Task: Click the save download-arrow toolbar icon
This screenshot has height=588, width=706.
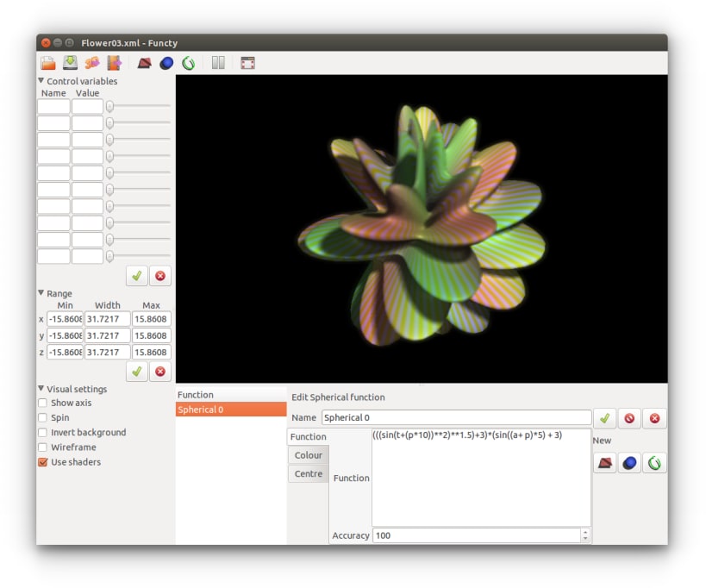Action: (x=70, y=63)
